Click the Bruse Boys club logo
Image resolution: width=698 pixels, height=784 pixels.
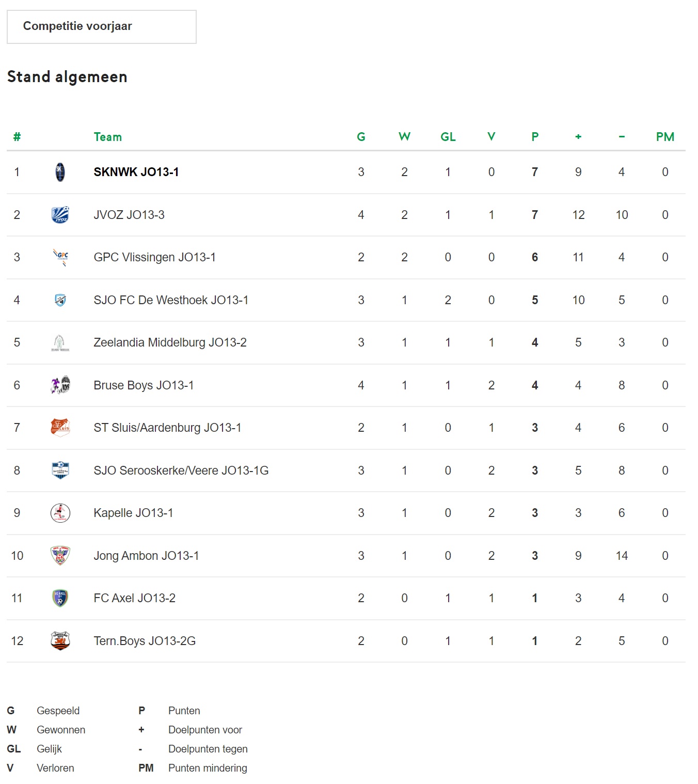click(60, 385)
